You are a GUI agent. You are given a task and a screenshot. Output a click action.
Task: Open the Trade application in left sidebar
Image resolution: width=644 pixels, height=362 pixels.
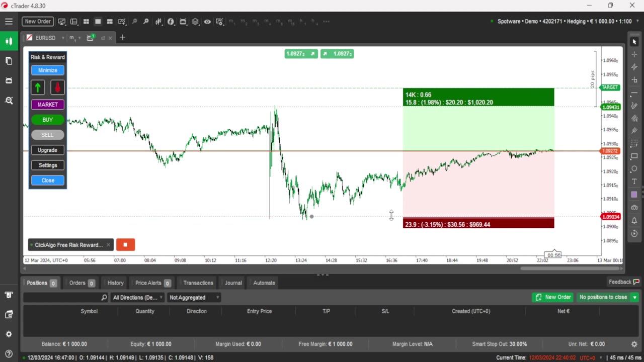9,41
